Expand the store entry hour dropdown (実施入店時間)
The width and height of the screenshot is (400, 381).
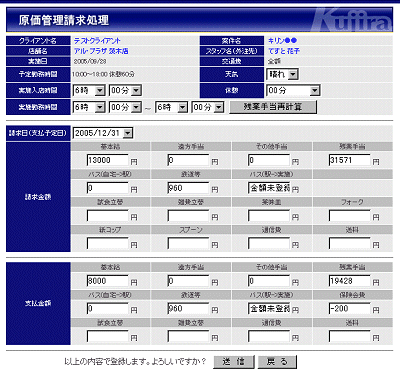tap(89, 90)
